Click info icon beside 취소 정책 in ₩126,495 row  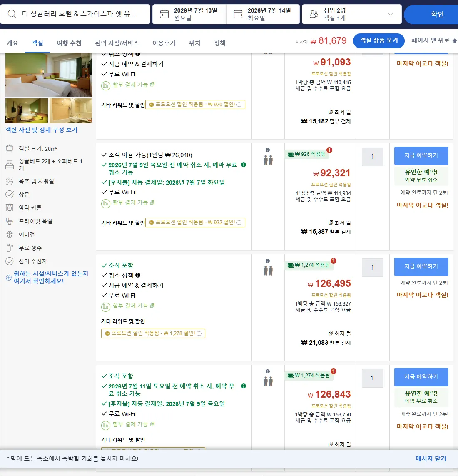pyautogui.click(x=138, y=275)
